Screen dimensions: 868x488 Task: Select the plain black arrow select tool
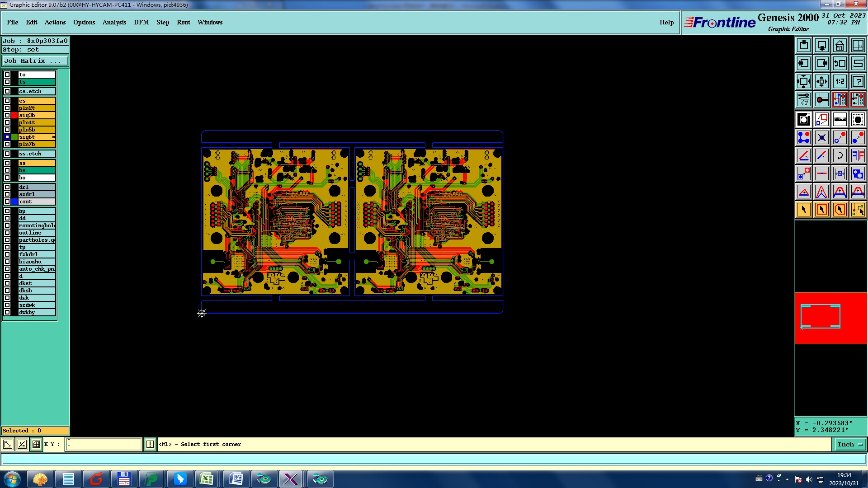804,210
